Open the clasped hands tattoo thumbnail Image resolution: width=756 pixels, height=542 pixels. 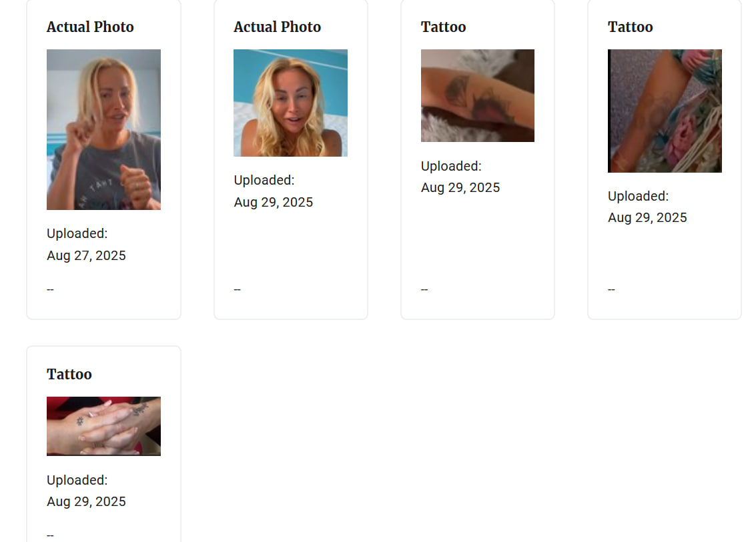pos(103,426)
